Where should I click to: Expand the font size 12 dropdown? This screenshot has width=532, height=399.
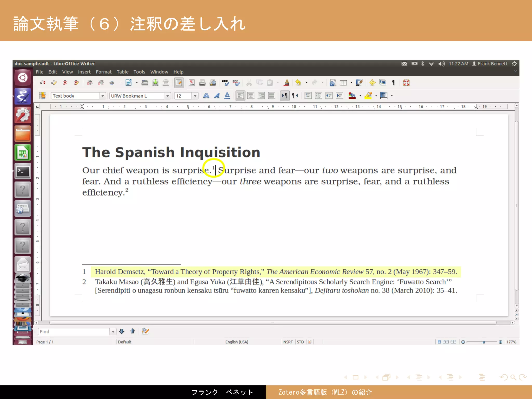[195, 96]
